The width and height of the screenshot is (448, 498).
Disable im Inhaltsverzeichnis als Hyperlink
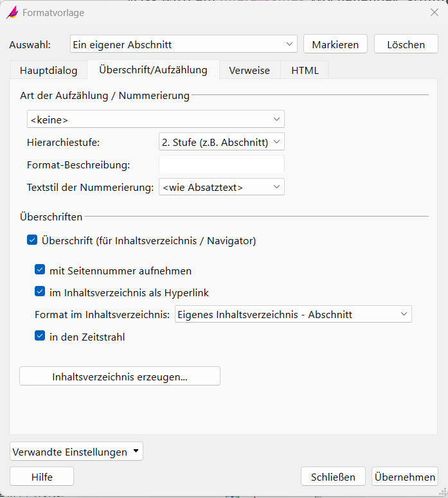pos(40,292)
